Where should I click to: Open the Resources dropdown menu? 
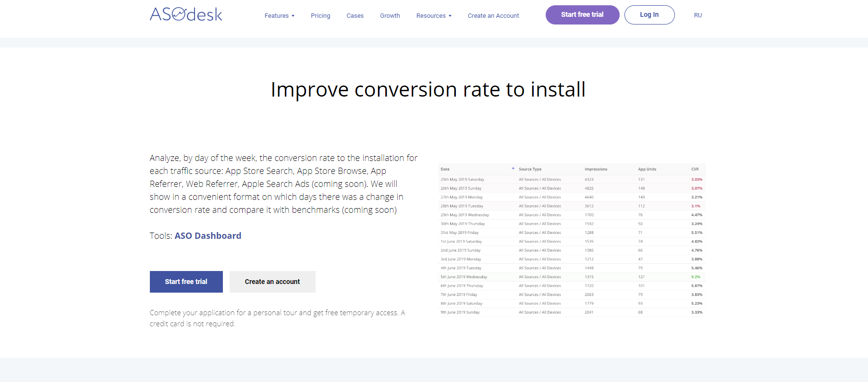pyautogui.click(x=434, y=16)
